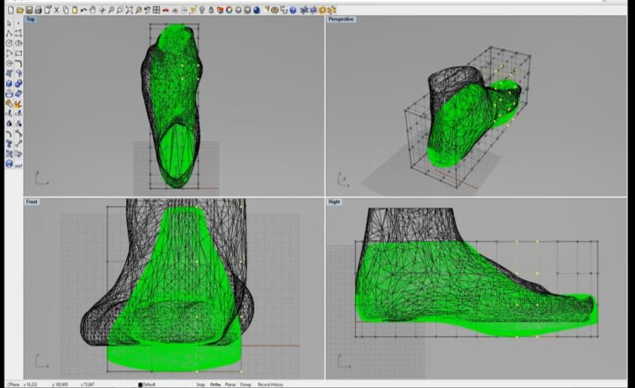635x388 pixels.
Task: Click the Cut (X) icon
Action: (57, 10)
